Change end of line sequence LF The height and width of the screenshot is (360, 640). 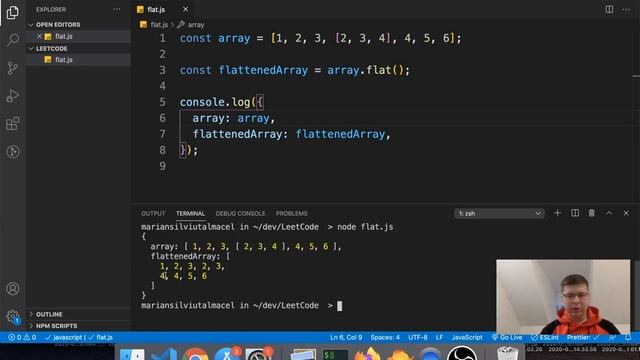[x=439, y=338]
